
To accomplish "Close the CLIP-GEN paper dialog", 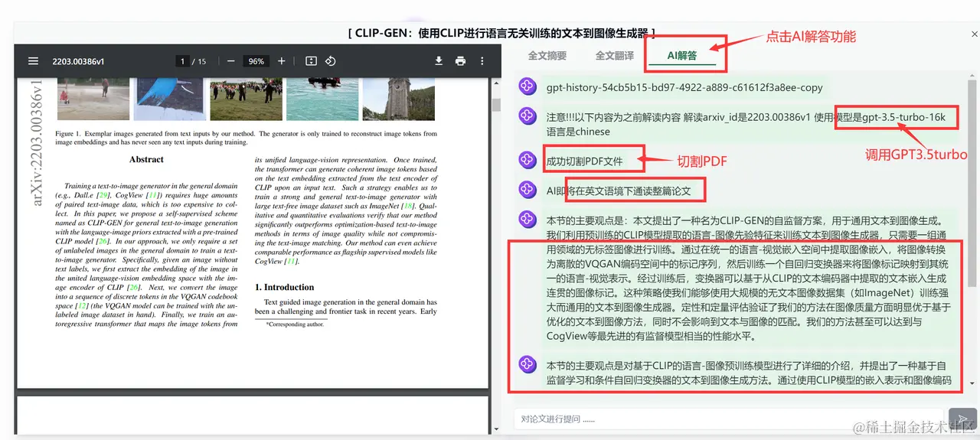I will click(x=975, y=33).
